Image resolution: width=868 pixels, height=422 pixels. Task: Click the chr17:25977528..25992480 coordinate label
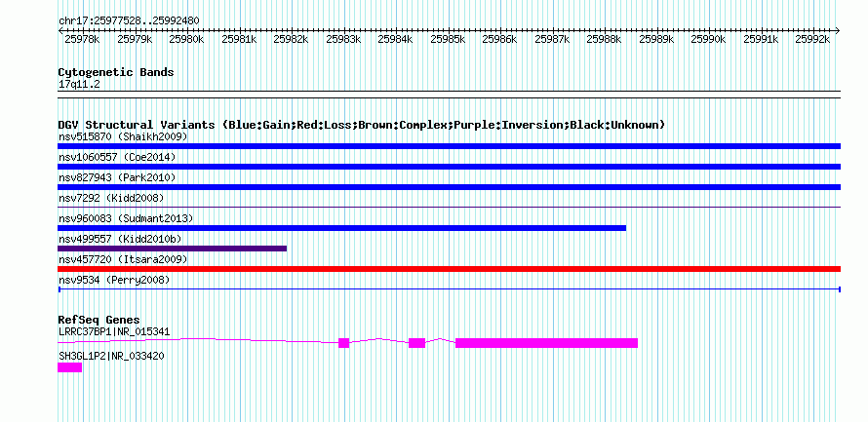(x=129, y=20)
